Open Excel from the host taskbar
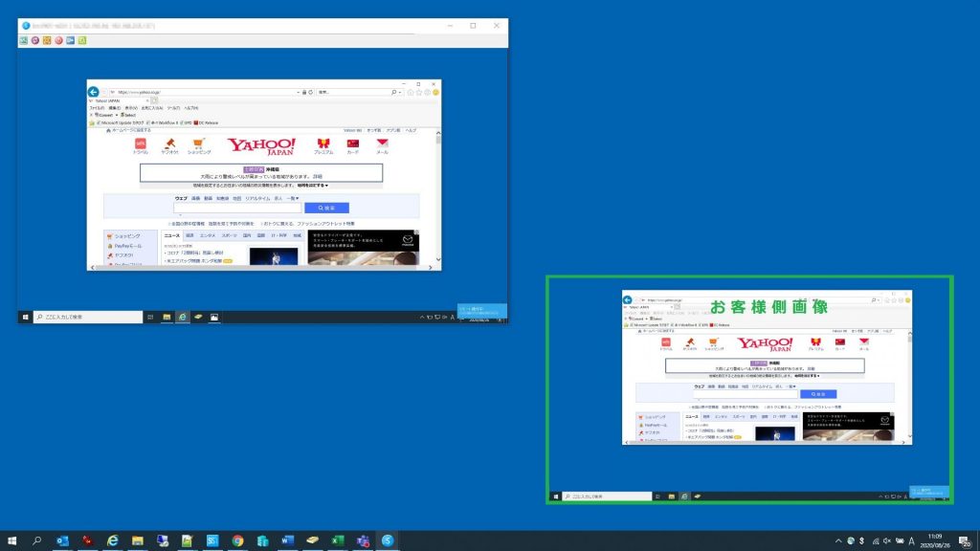This screenshot has height=551, width=980. point(338,540)
